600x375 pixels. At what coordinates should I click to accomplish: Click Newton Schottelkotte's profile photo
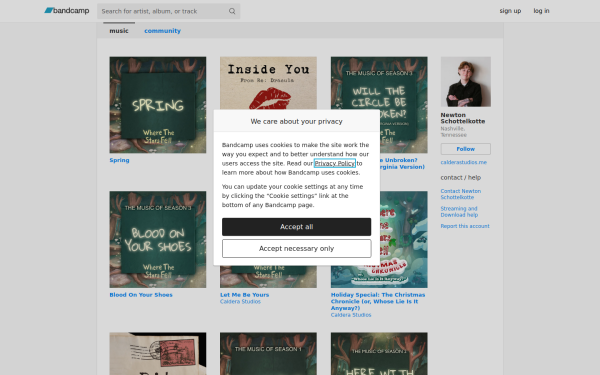pos(466,82)
